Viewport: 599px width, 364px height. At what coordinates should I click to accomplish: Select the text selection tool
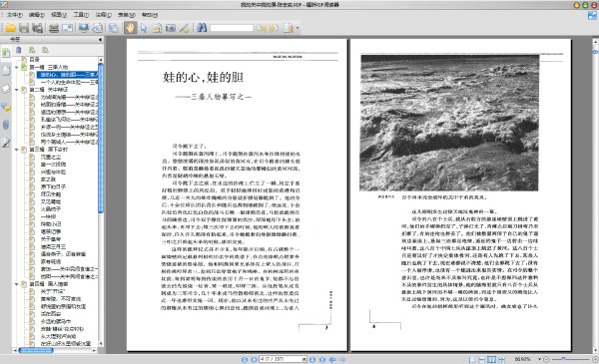pos(157,28)
